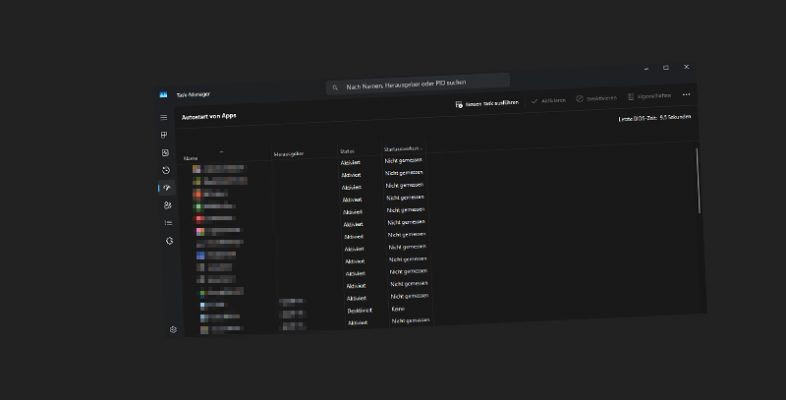Open Task Manager settings gear
The width and height of the screenshot is (786, 400).
[x=173, y=329]
